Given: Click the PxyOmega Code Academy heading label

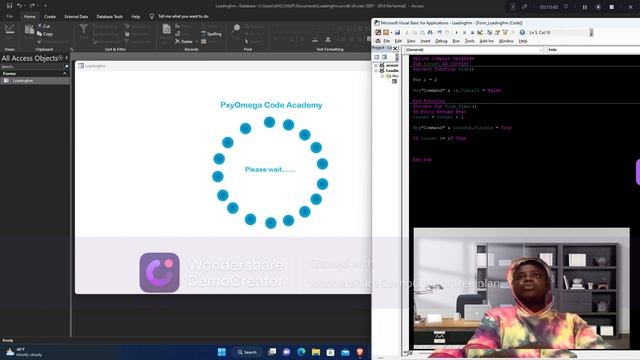Looking at the screenshot, I should [271, 105].
